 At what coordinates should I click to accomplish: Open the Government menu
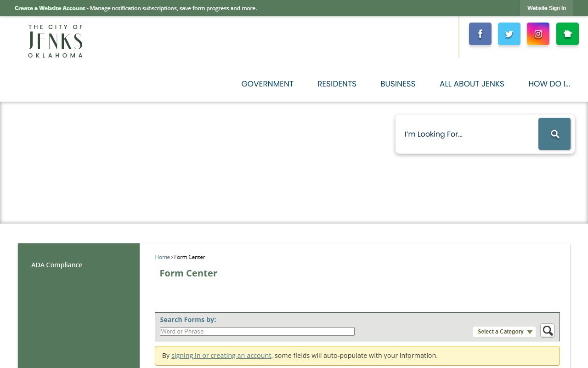(x=267, y=84)
